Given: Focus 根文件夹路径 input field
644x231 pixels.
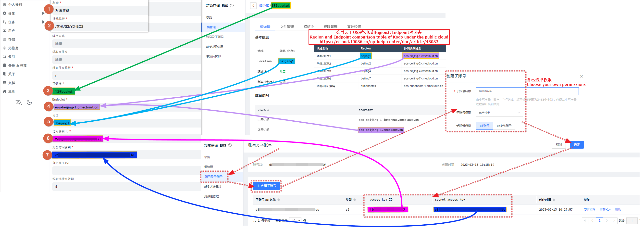Looking at the screenshot, I should click(126, 75).
